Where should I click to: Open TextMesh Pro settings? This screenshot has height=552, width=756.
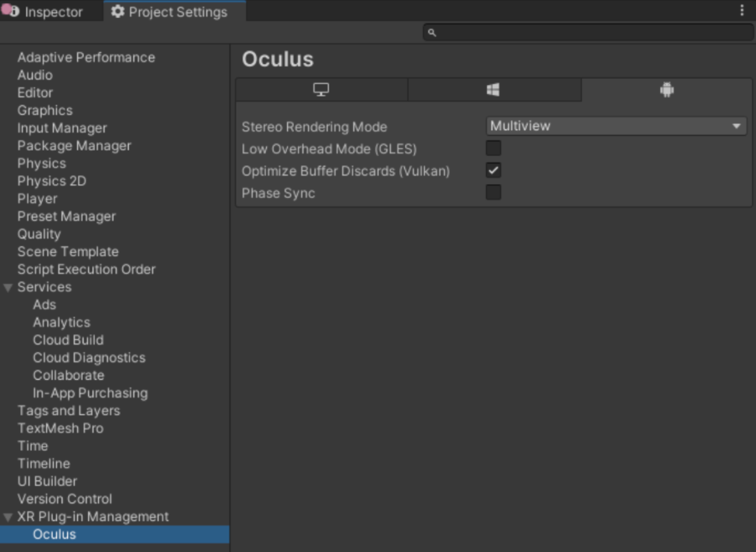point(60,428)
